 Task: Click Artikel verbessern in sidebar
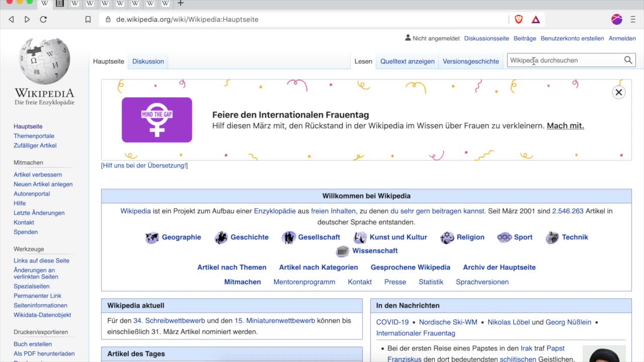pos(38,174)
